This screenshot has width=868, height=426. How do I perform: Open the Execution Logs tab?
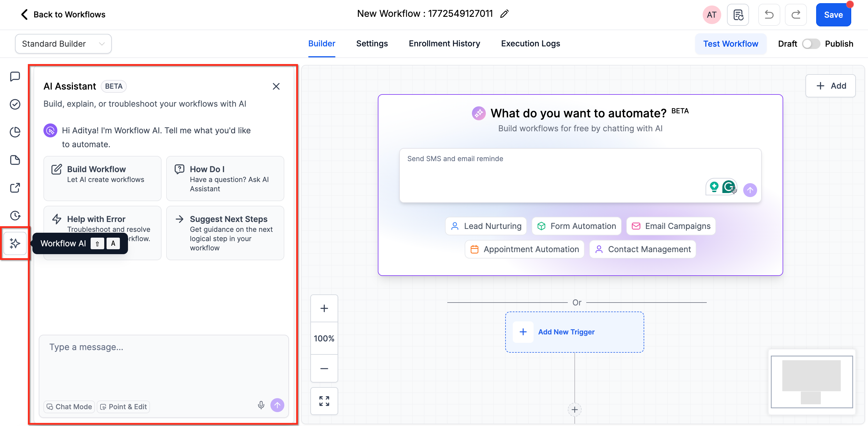(530, 43)
